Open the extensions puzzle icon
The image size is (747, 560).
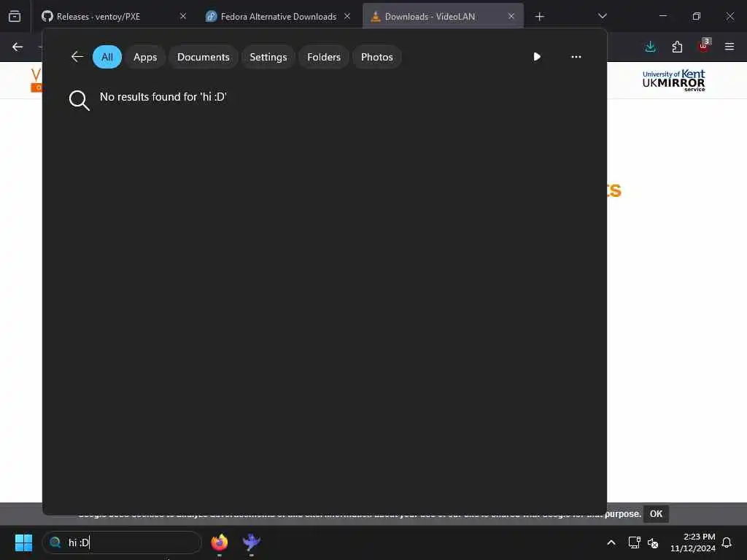click(677, 47)
